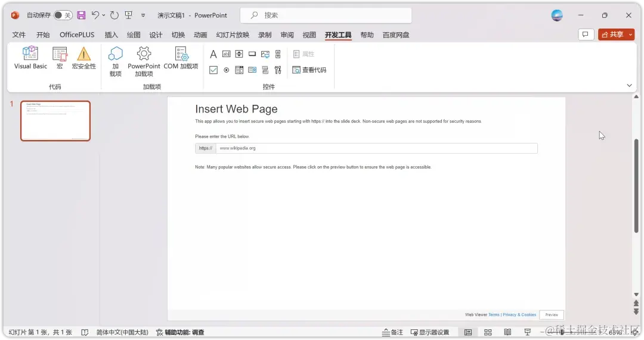Open the Visual Basic editor

30,58
